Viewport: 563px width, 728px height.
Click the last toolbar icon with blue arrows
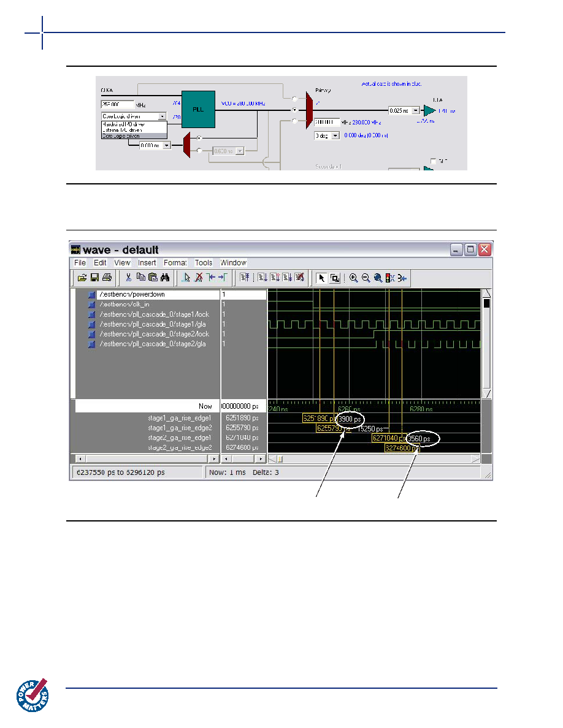(402, 278)
